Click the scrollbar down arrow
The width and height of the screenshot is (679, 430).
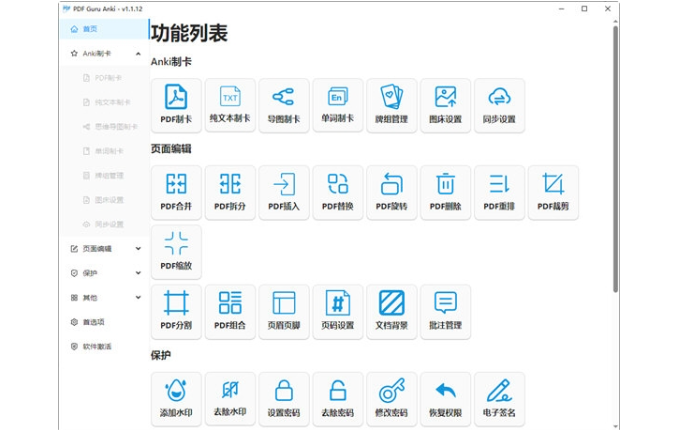tap(615, 426)
